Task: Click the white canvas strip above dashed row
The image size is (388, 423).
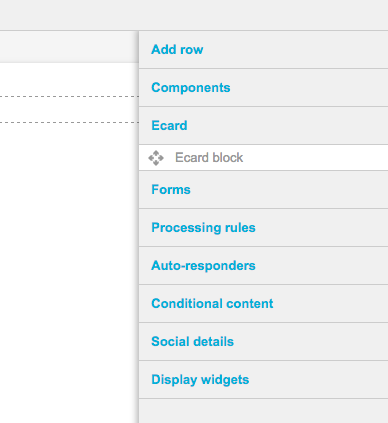Action: [69, 79]
